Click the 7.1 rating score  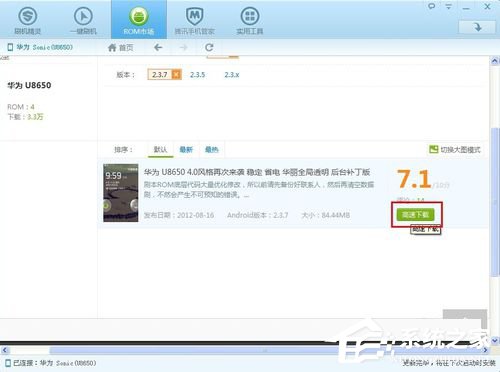(x=414, y=179)
